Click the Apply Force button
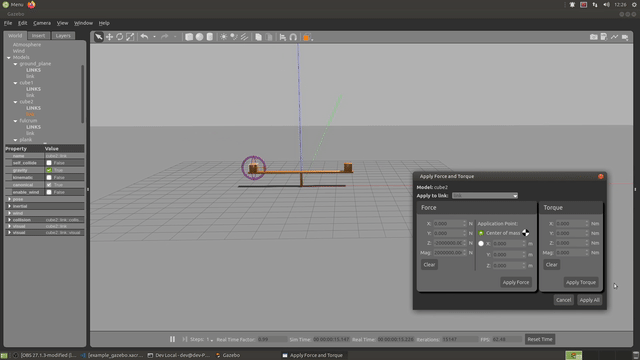 (x=516, y=282)
